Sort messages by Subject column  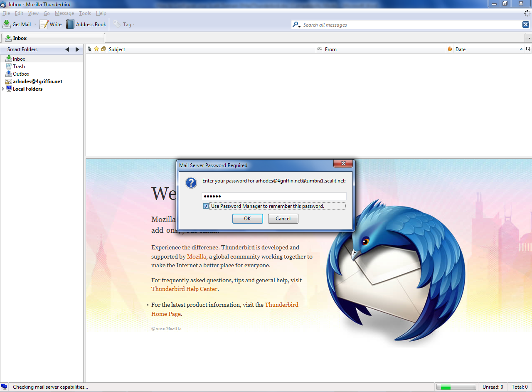tap(212, 49)
